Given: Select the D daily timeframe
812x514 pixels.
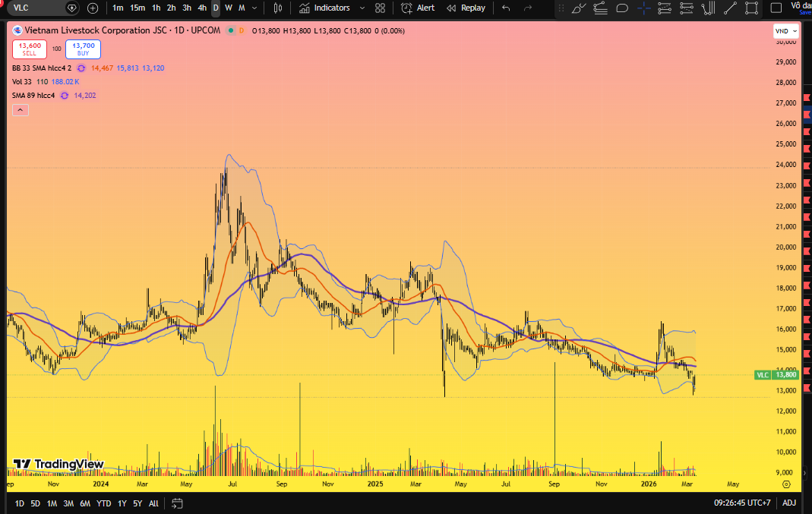Looking at the screenshot, I should (x=216, y=8).
